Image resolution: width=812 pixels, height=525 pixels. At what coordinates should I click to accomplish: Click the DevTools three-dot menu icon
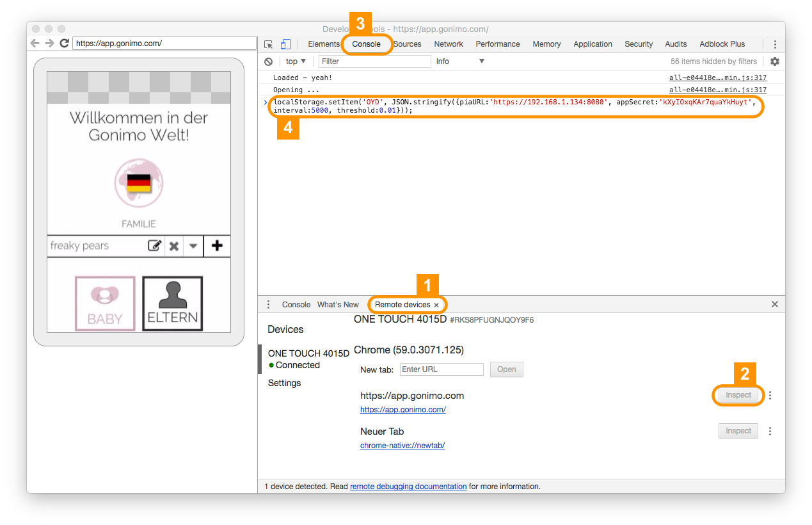point(775,44)
